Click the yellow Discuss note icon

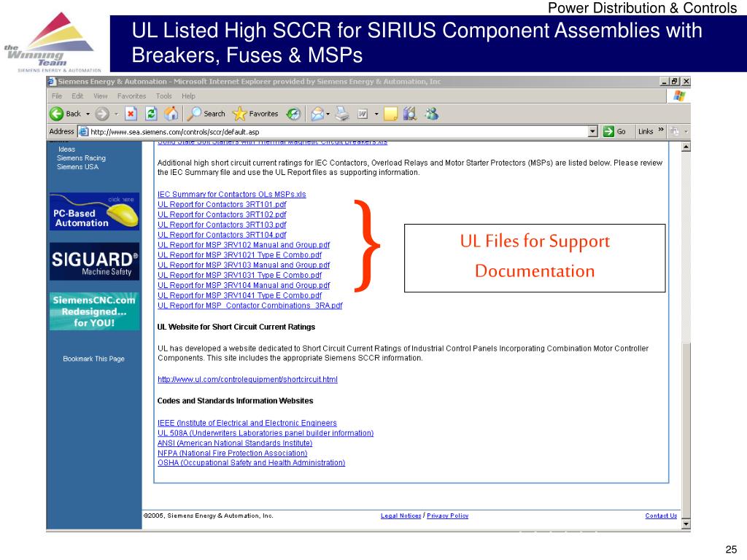pyautogui.click(x=391, y=114)
